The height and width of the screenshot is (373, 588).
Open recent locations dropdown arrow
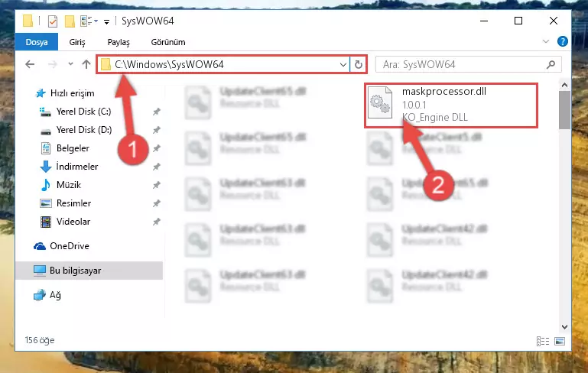pos(70,64)
